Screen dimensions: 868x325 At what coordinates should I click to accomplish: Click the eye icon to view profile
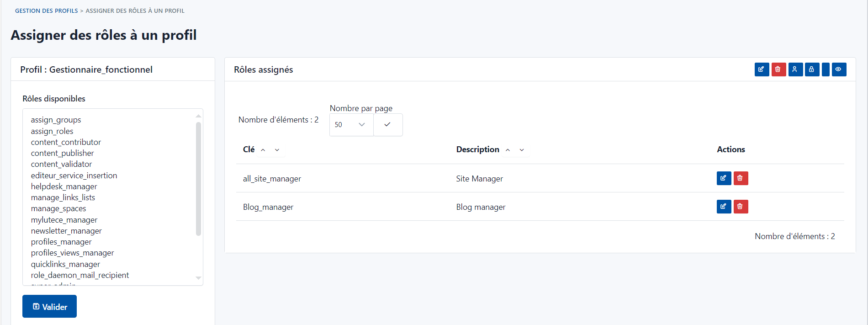[x=839, y=69]
